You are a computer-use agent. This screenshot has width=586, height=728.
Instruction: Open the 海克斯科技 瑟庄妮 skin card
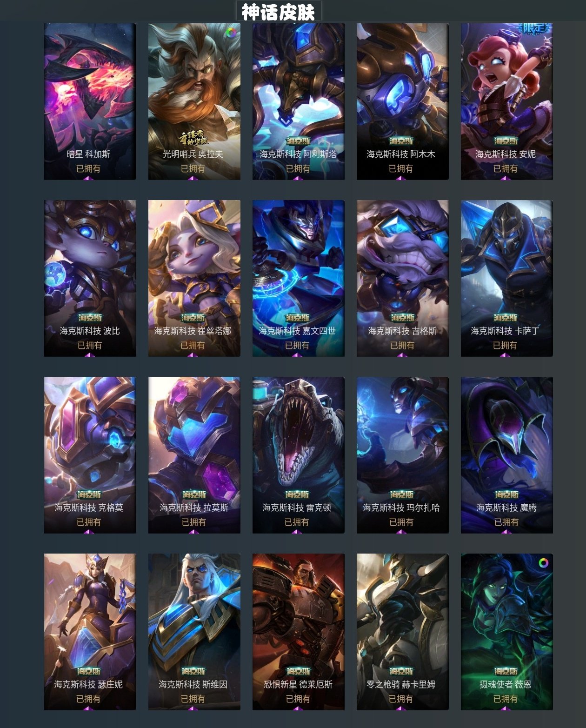coord(90,632)
